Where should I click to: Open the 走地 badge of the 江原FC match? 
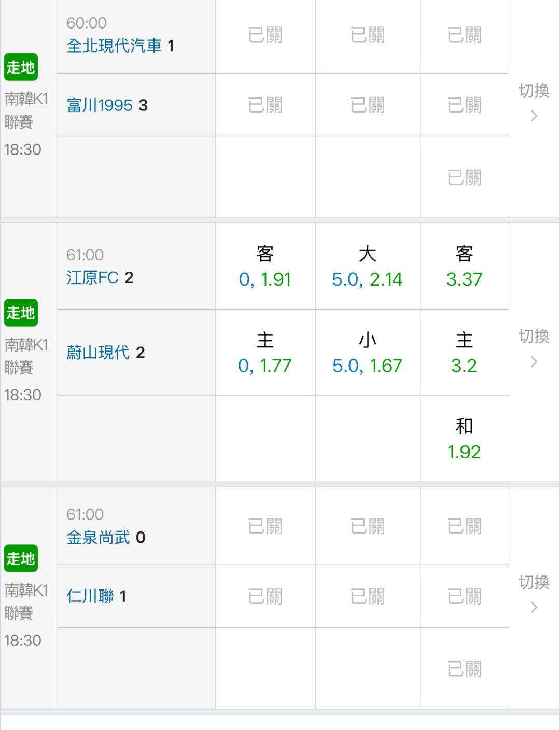[21, 313]
